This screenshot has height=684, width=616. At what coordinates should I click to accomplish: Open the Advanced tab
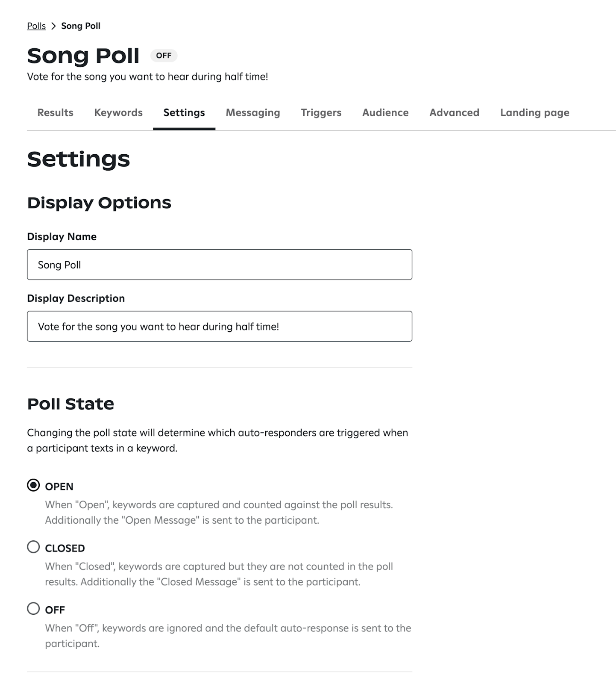click(454, 112)
